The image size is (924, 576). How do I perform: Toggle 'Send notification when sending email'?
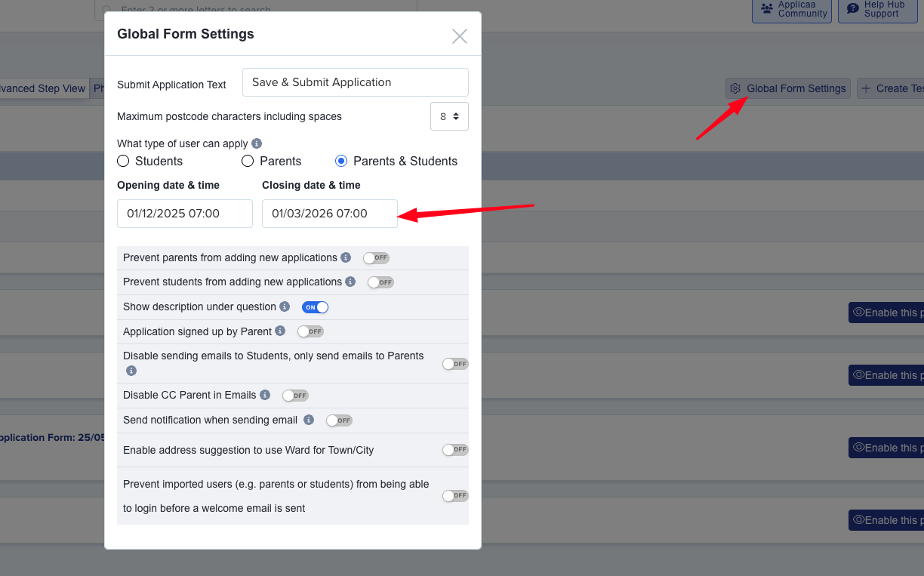point(339,420)
